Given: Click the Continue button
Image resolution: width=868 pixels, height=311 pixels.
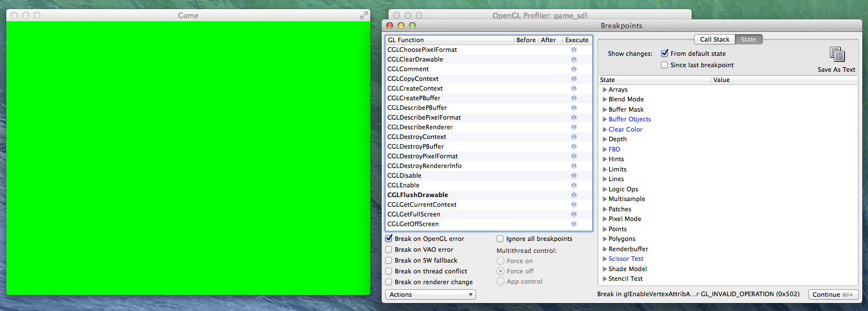Looking at the screenshot, I should coord(833,294).
